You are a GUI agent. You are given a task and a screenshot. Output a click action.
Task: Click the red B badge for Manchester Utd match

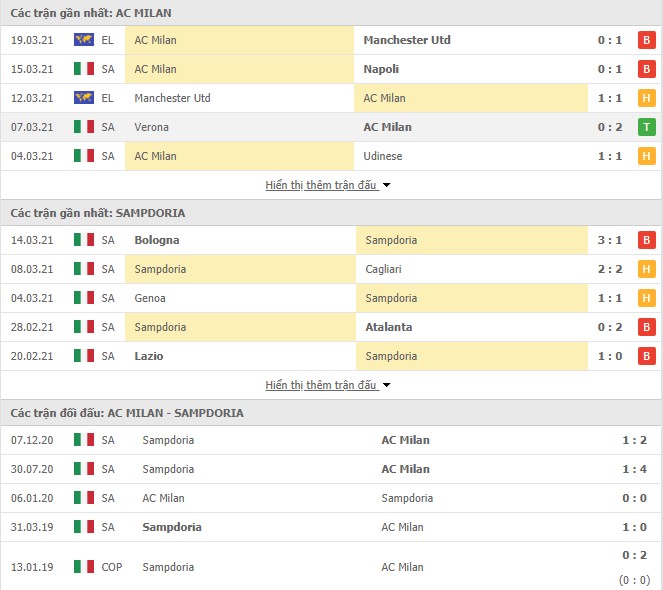647,40
